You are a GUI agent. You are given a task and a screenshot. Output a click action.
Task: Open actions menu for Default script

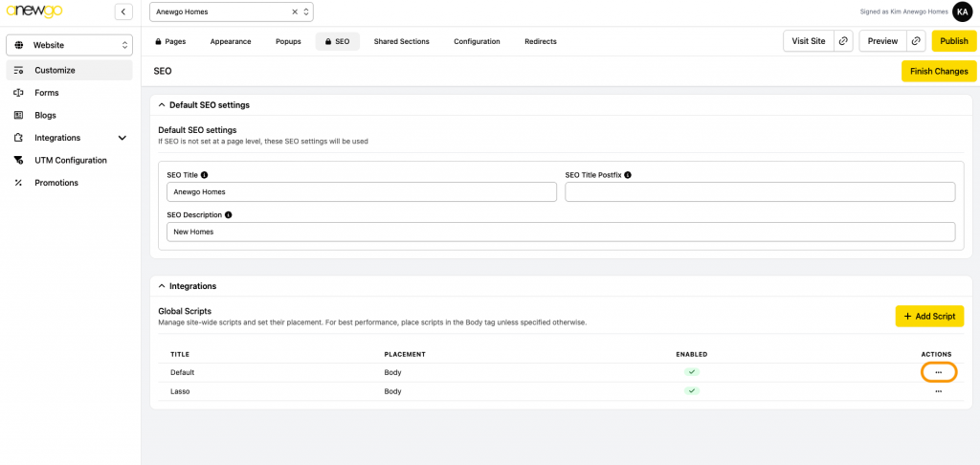coord(938,372)
